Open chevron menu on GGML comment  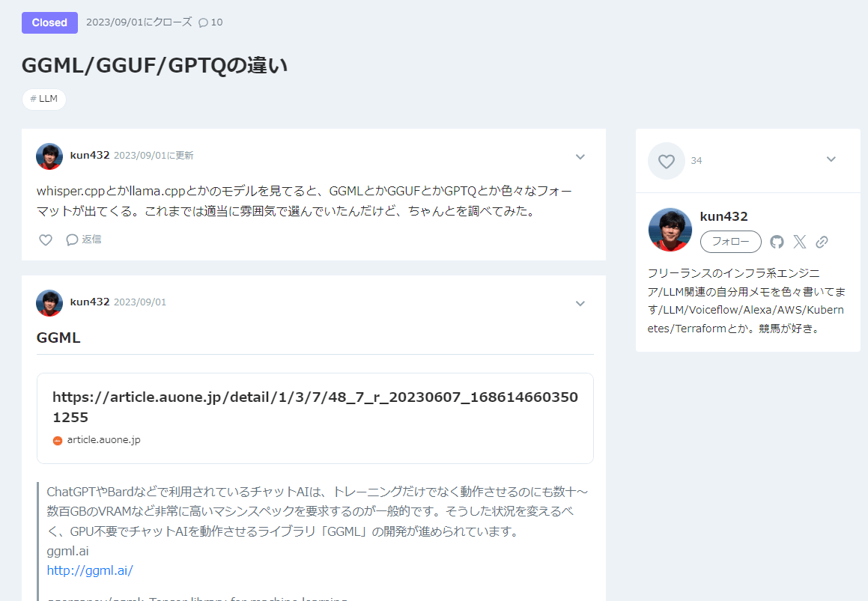tap(580, 303)
